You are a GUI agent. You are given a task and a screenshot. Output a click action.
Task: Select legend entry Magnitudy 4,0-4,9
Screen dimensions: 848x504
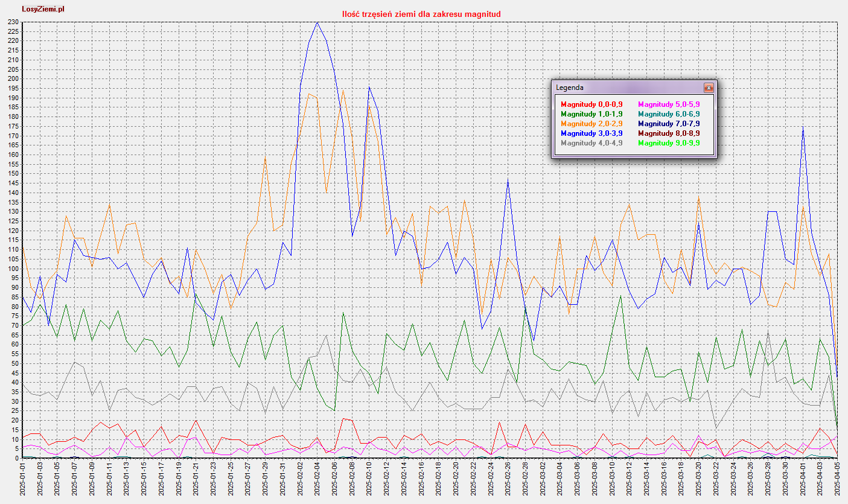pyautogui.click(x=591, y=143)
